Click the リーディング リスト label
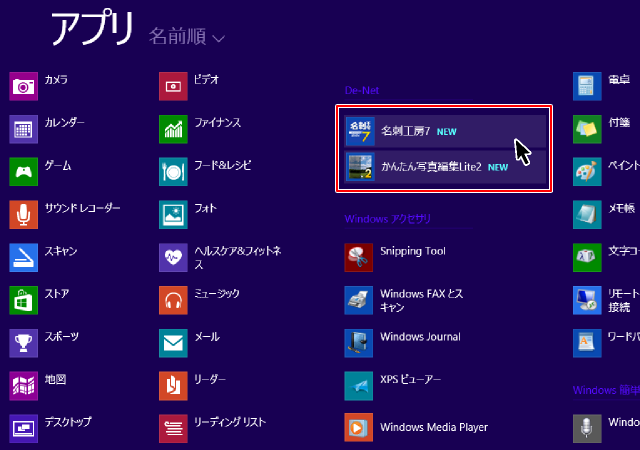The height and width of the screenshot is (450, 640). (x=230, y=422)
